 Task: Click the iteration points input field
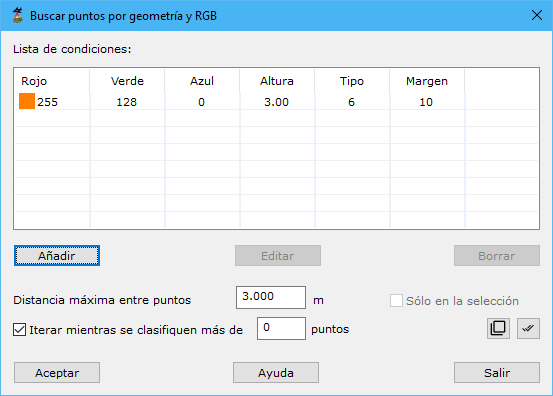click(281, 328)
